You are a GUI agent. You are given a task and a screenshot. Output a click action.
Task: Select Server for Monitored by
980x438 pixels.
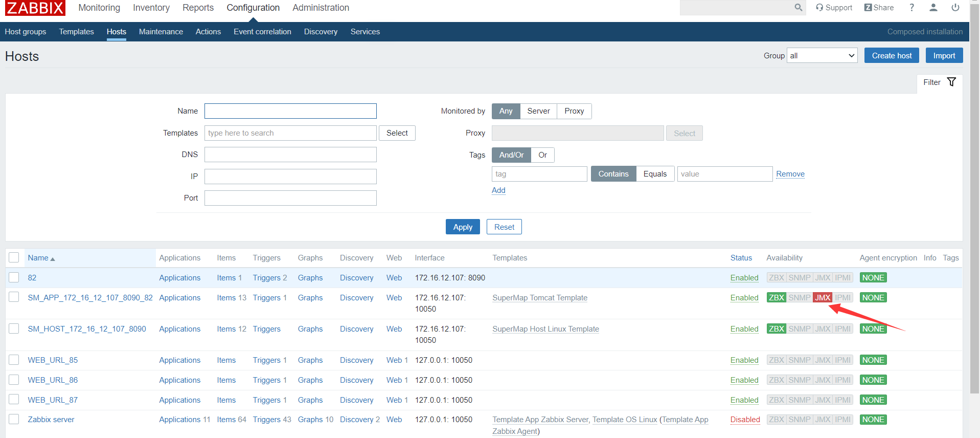point(538,111)
